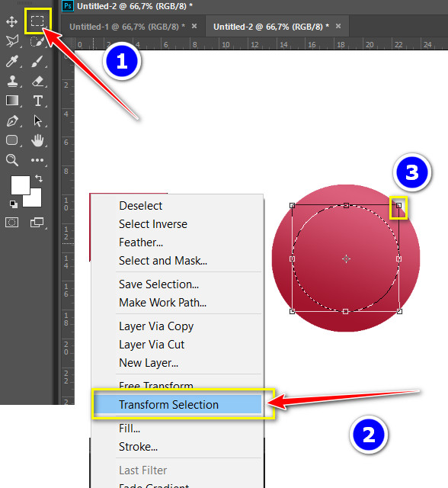Choose the Quick Selection tool

(x=37, y=41)
